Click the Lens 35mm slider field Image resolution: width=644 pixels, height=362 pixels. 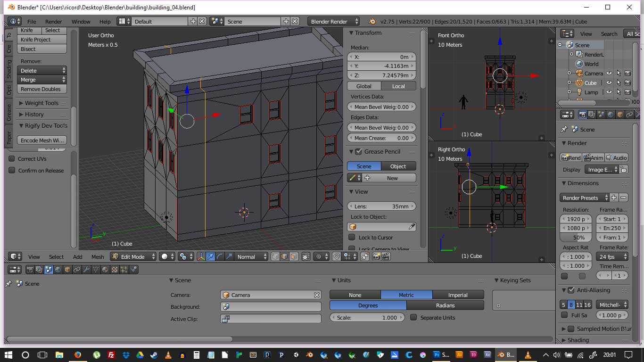coord(381,206)
